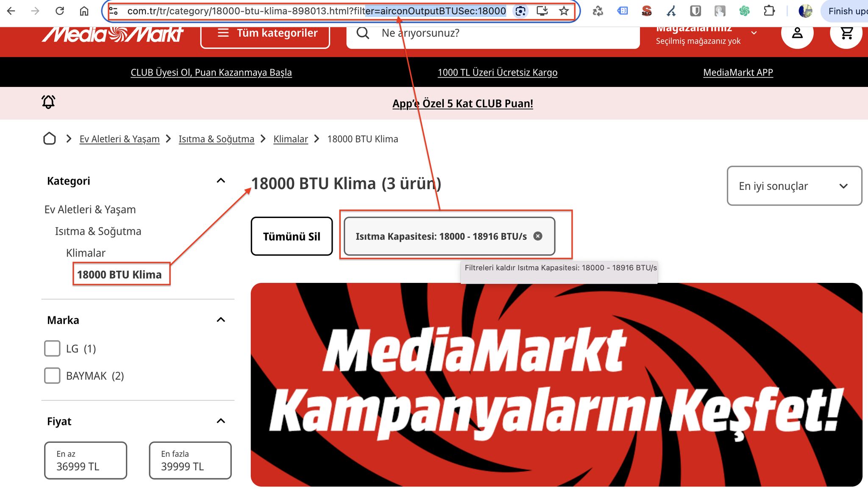Screen dimensions: 868x489
Task: Reload the page in browser
Action: coord(60,11)
